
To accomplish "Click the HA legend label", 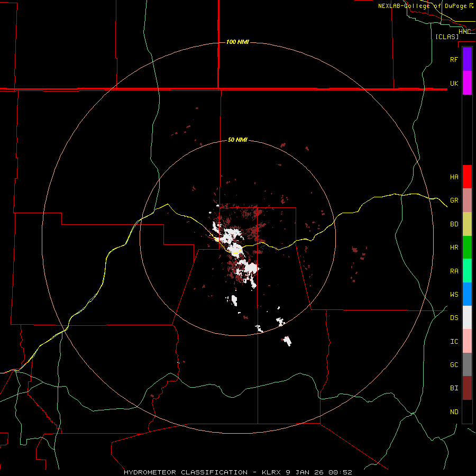I will tap(454, 177).
